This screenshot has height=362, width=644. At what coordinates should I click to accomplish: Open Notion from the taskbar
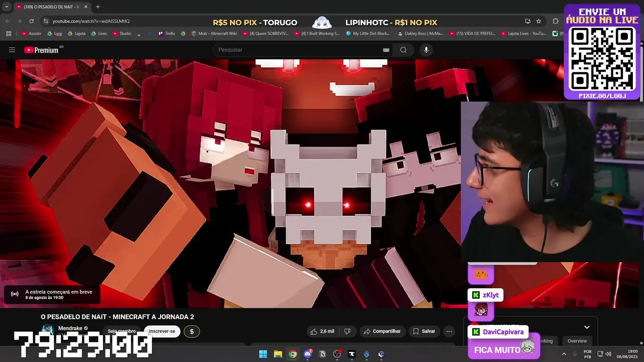click(323, 354)
